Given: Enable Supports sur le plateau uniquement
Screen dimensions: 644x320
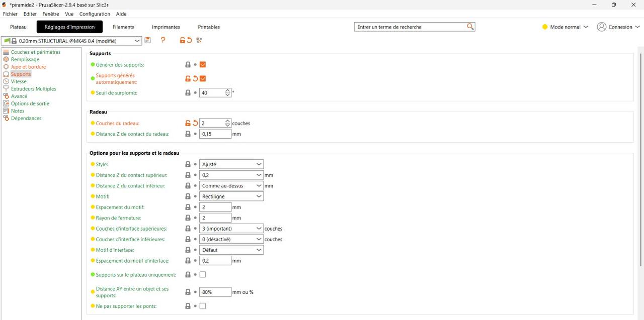Looking at the screenshot, I should [203, 275].
